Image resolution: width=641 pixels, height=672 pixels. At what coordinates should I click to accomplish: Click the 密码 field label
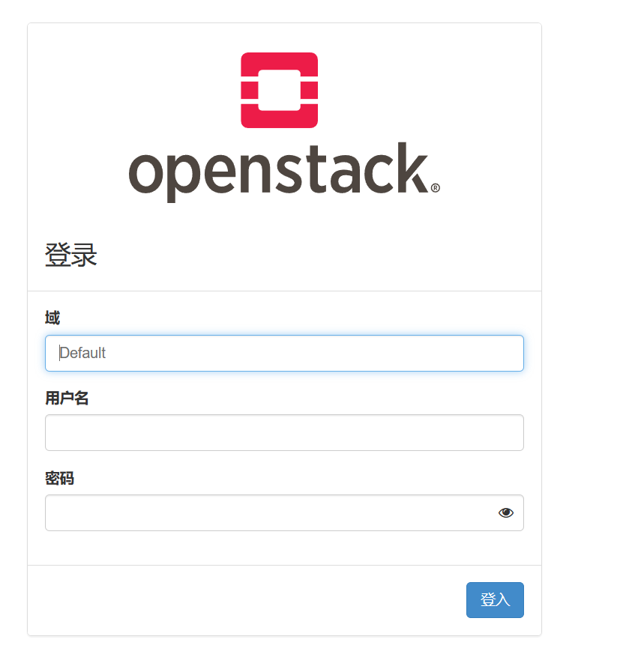tap(59, 478)
